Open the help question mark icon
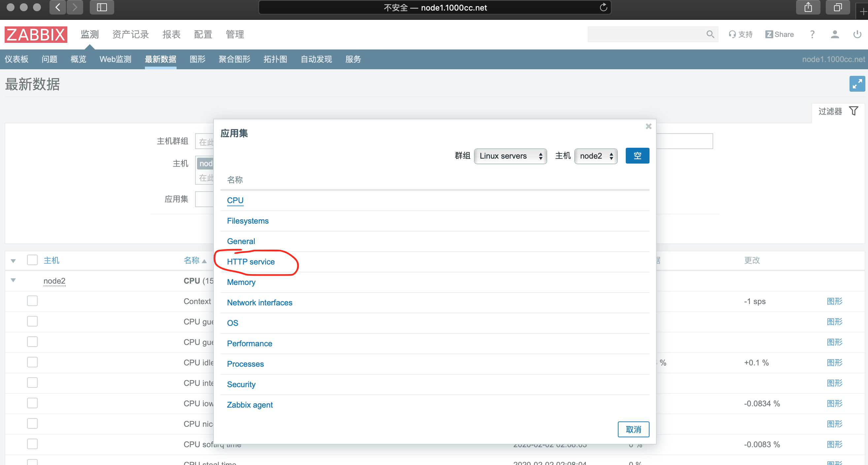 (x=812, y=34)
